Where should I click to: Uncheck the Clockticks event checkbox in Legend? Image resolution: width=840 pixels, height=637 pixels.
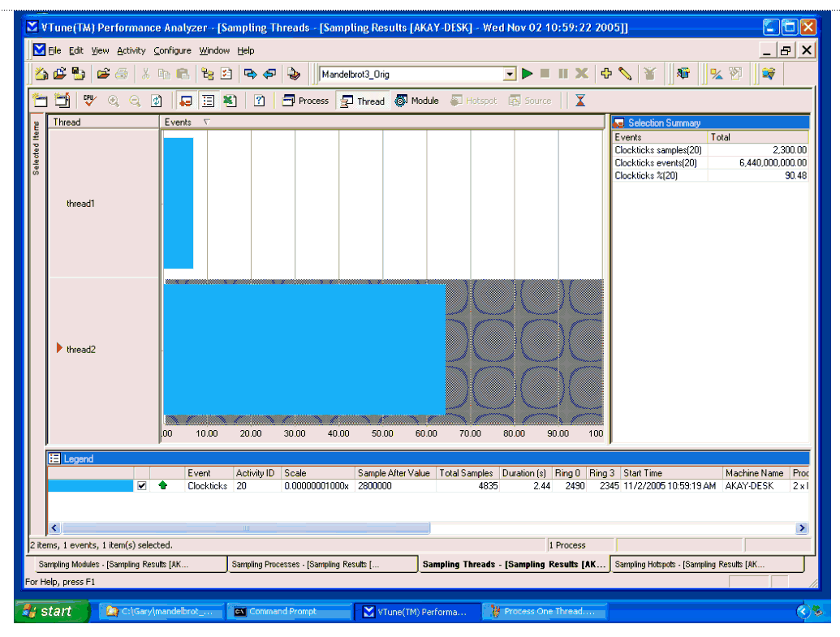pos(142,486)
